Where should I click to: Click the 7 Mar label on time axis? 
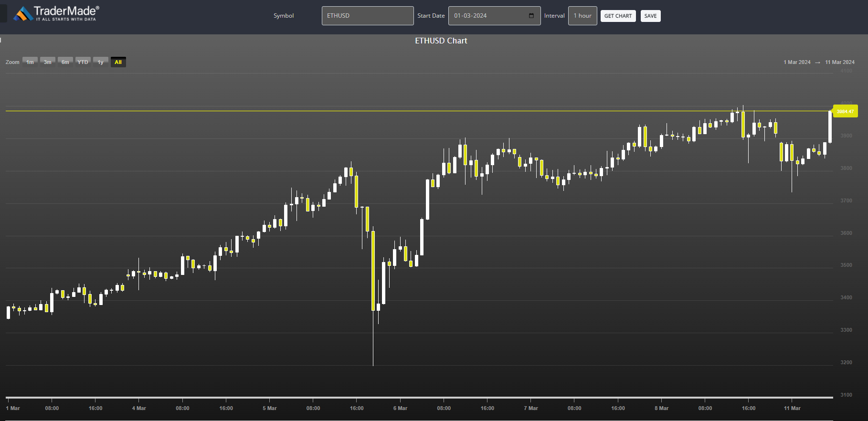tap(531, 408)
